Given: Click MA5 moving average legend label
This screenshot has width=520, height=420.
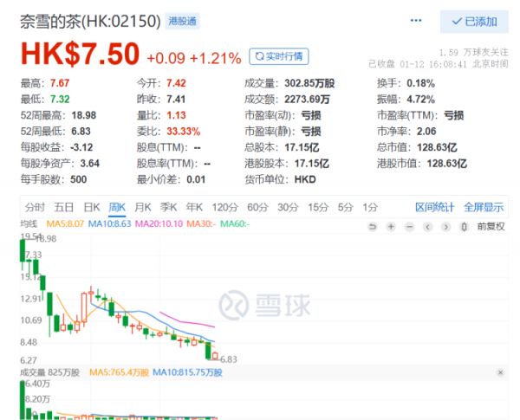Looking at the screenshot, I should click(65, 225).
